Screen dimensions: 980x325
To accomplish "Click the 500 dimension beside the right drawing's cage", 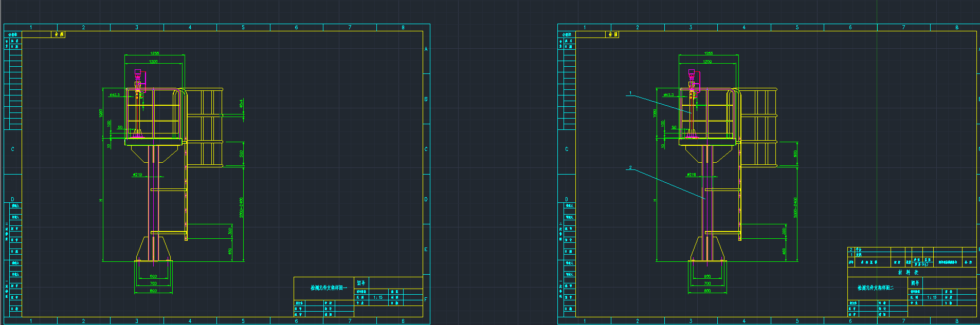I will tap(795, 154).
